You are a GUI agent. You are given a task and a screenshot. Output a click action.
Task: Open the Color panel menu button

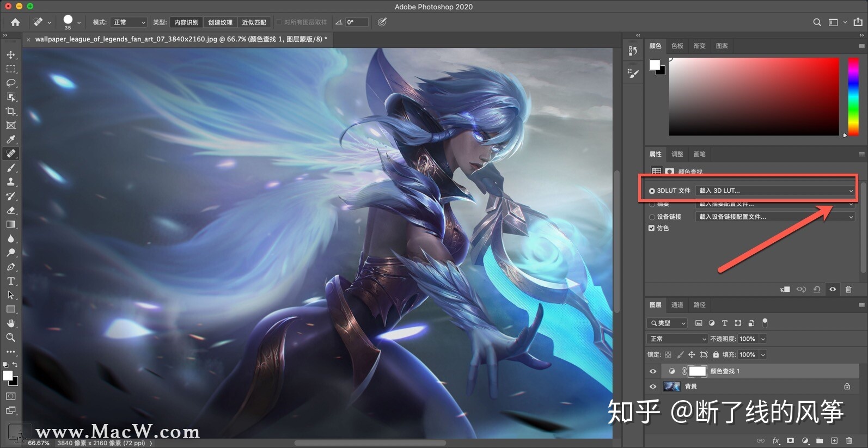(x=861, y=46)
